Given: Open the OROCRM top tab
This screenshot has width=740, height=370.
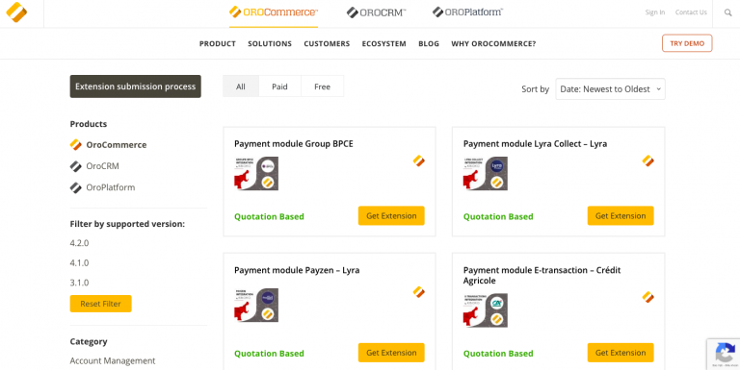Looking at the screenshot, I should pos(376,13).
